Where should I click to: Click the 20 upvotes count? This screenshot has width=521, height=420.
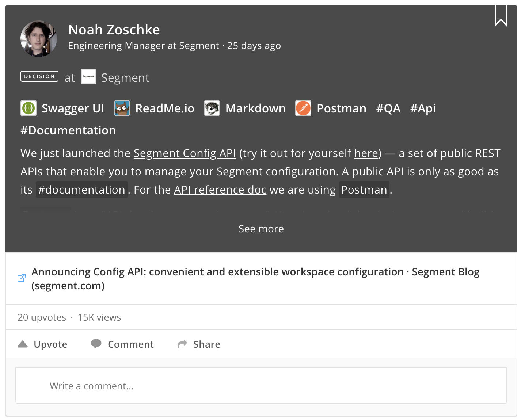pyautogui.click(x=42, y=317)
